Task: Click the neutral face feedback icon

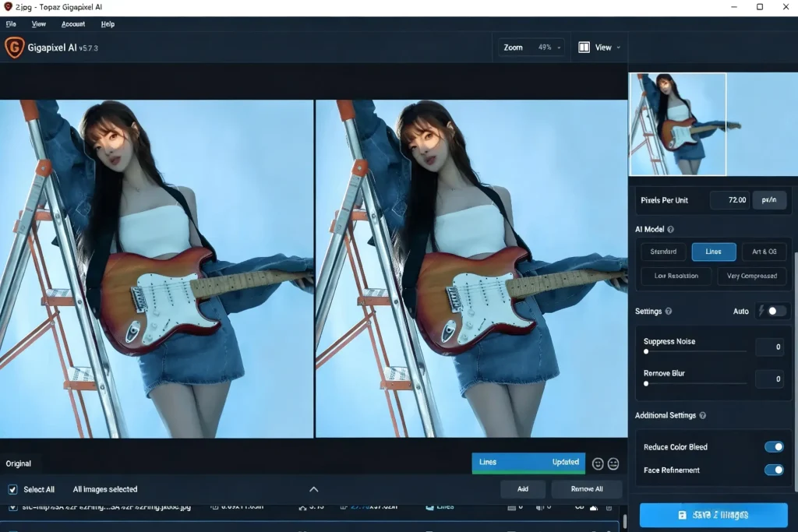Action: (613, 463)
